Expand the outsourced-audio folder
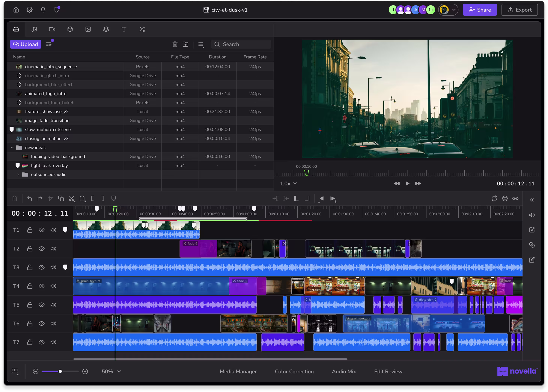Screen dimensions: 548x392 [18, 174]
